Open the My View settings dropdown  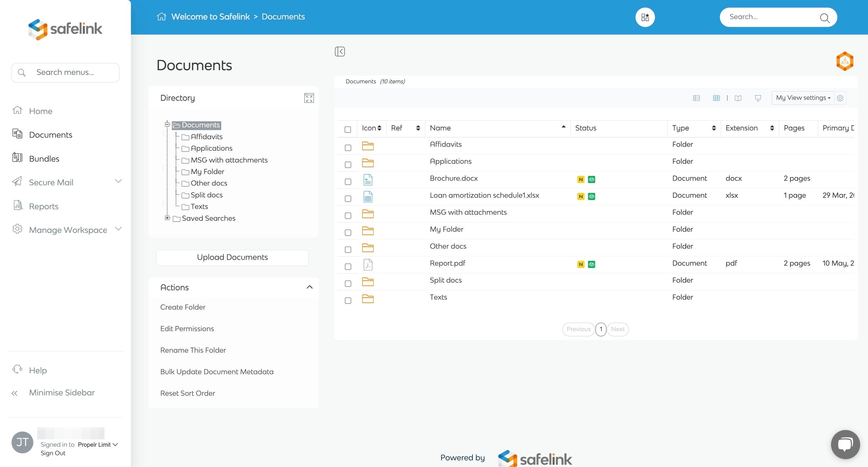(x=803, y=98)
